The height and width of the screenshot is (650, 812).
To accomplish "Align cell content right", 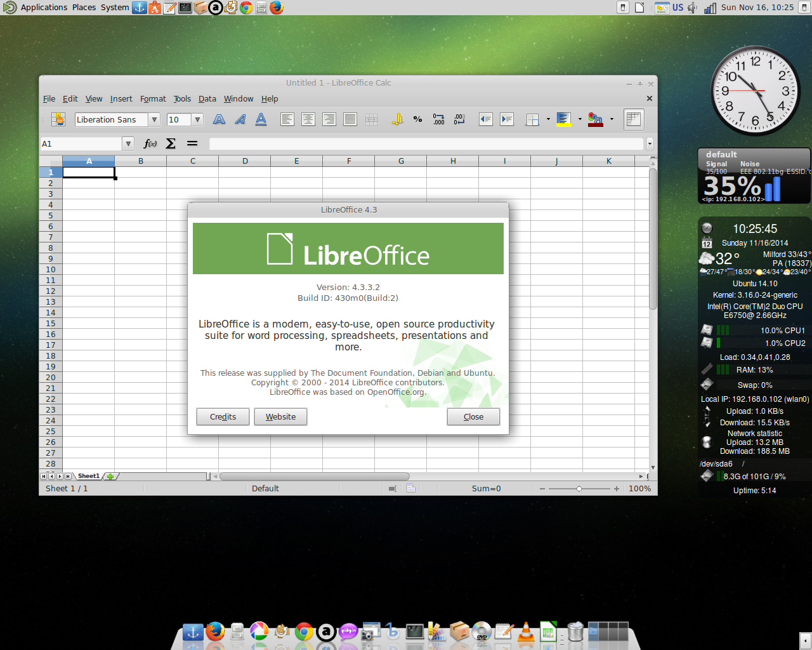I will (x=329, y=119).
